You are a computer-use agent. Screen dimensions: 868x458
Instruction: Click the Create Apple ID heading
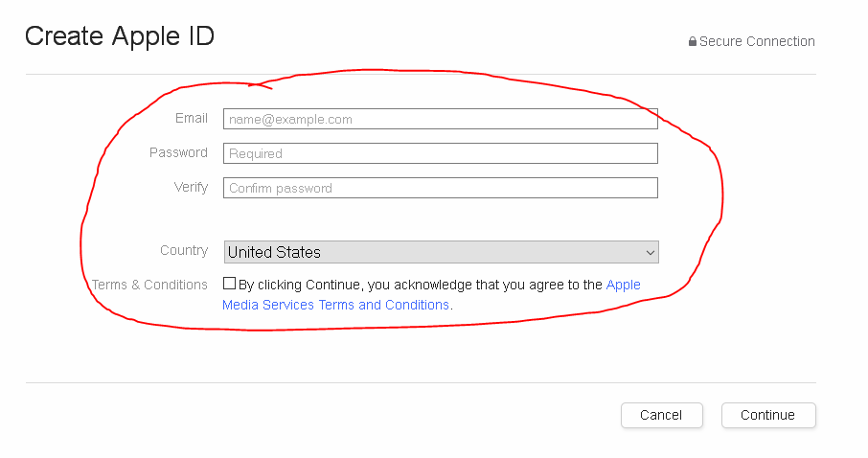point(120,36)
